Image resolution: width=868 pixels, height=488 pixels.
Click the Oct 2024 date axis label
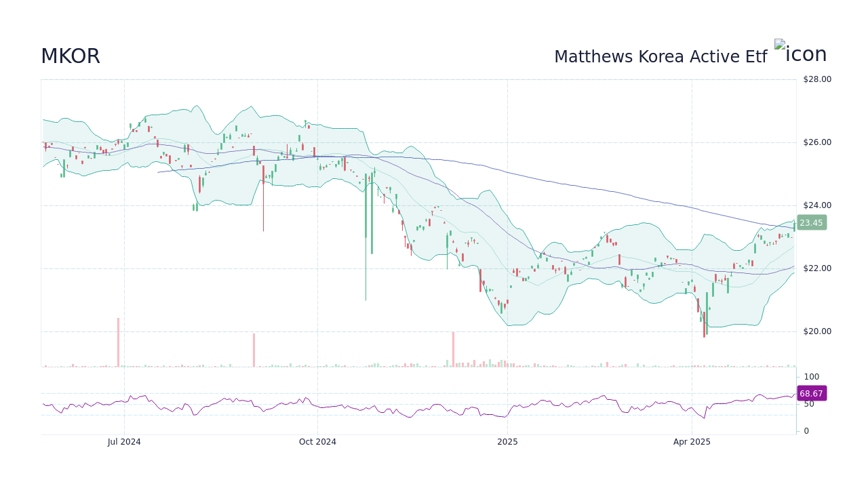(317, 442)
